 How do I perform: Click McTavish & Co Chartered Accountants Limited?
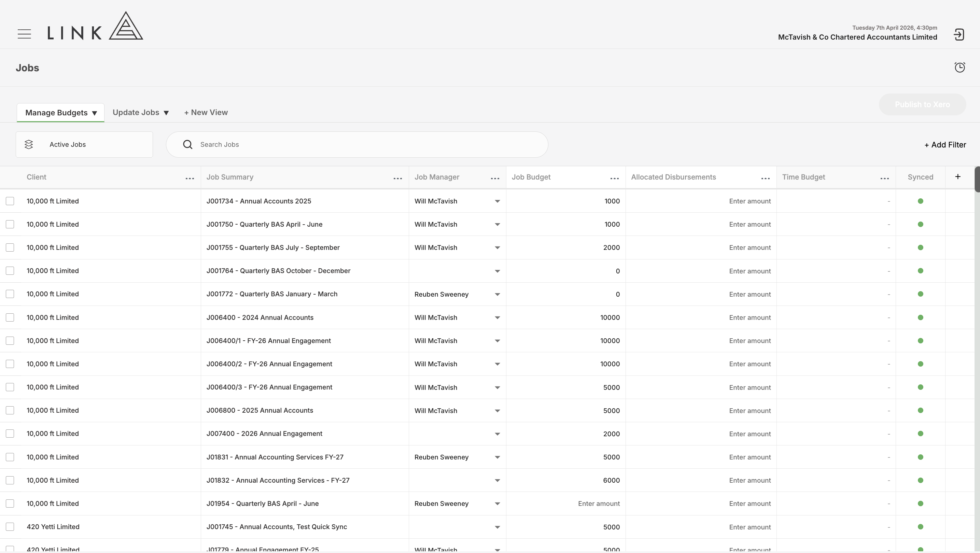857,37
